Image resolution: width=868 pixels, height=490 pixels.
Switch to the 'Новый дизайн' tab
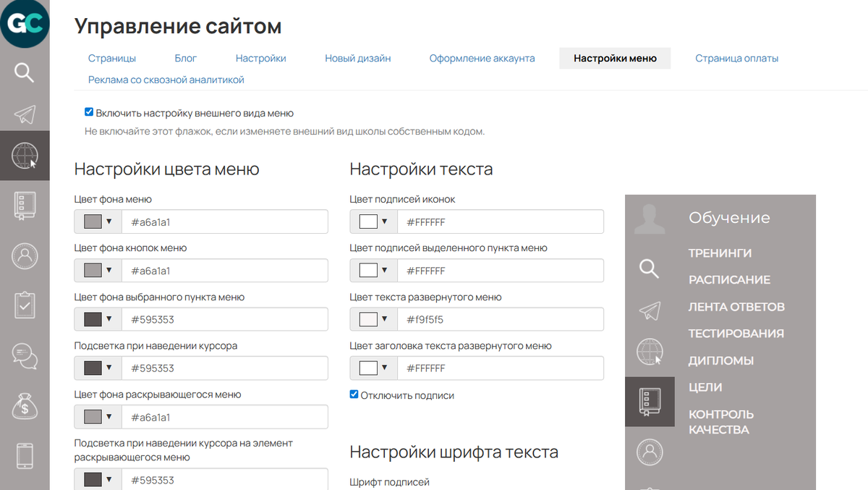point(358,59)
